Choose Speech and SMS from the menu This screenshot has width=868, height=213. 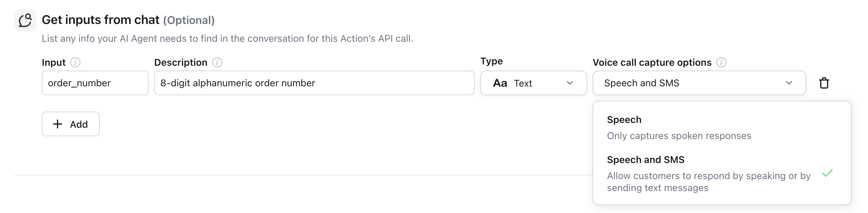click(x=646, y=160)
